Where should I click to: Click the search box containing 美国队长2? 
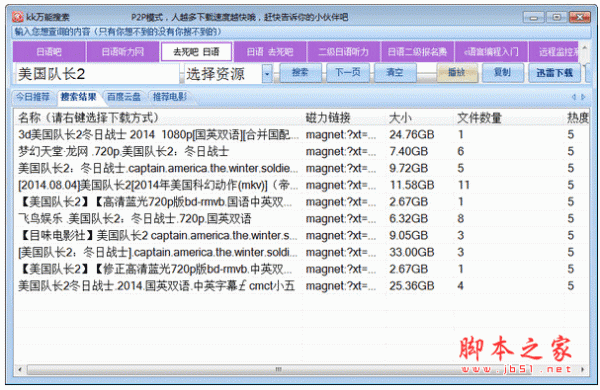coord(97,74)
